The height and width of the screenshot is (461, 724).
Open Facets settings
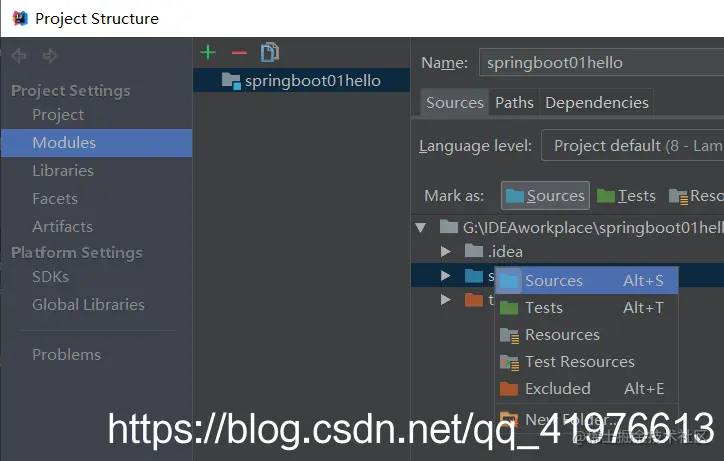click(x=55, y=199)
